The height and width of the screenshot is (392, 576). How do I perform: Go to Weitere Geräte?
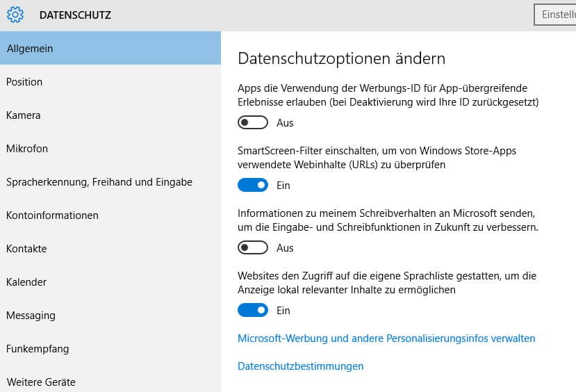(x=41, y=382)
